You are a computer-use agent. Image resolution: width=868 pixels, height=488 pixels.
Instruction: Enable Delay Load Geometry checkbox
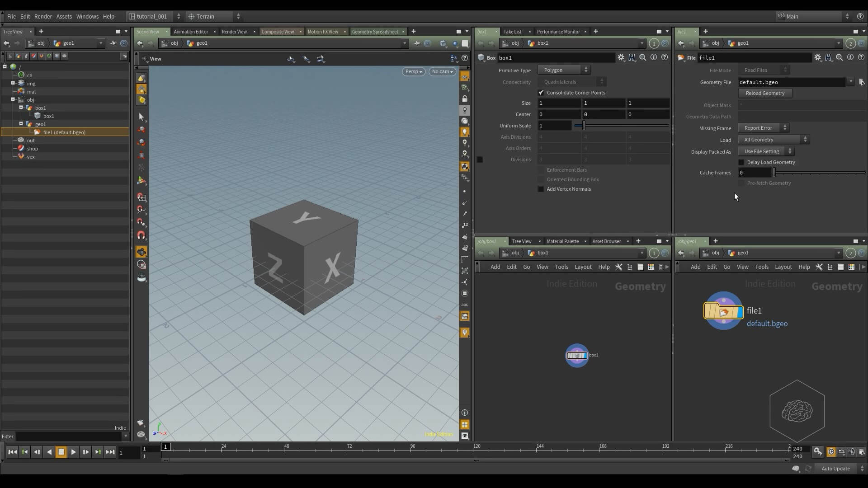(x=741, y=162)
